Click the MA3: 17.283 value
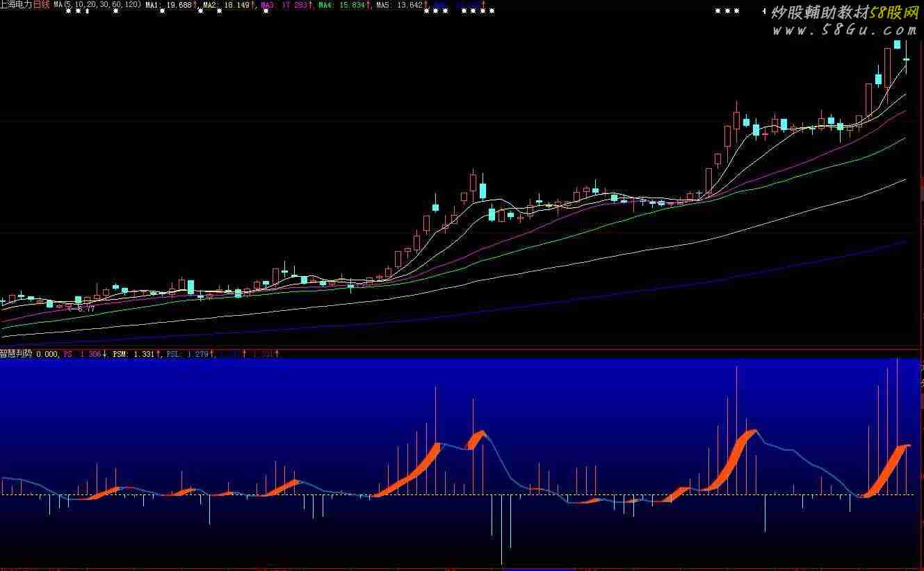 (284, 5)
